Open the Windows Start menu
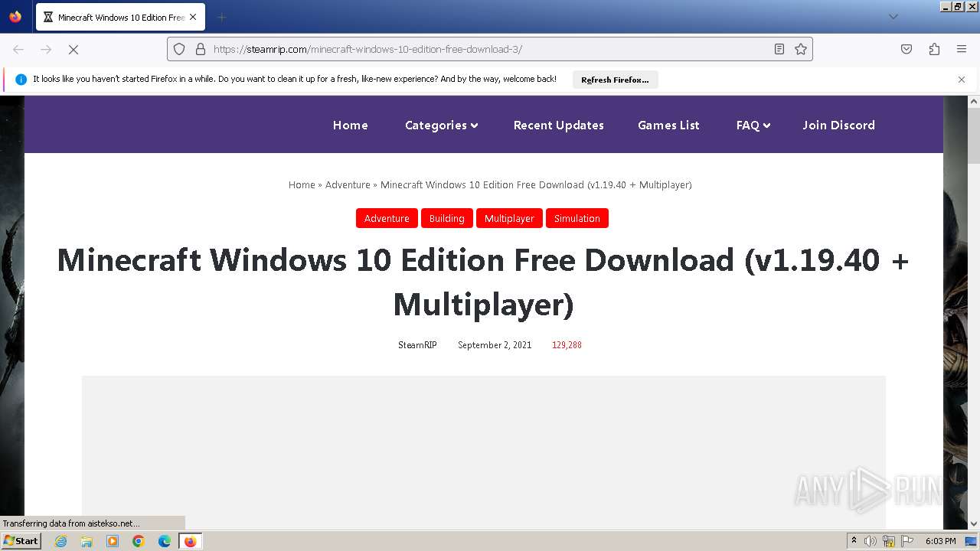This screenshot has width=980, height=551. (x=21, y=540)
